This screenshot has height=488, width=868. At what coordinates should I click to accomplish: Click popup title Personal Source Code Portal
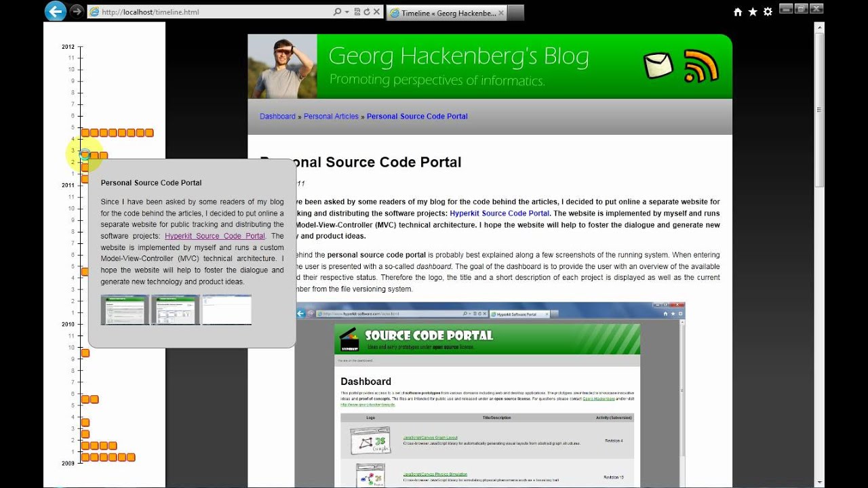[151, 183]
